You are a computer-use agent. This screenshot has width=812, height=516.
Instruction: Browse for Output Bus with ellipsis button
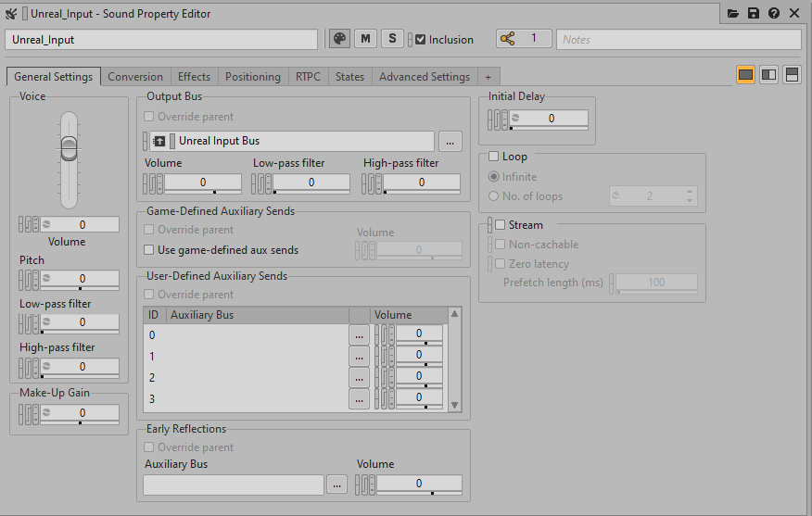click(x=450, y=142)
